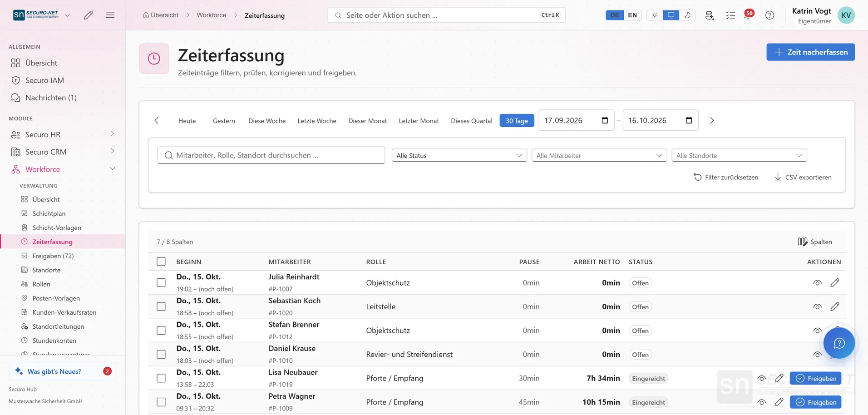
Task: Switch language to EN
Action: pyautogui.click(x=632, y=15)
